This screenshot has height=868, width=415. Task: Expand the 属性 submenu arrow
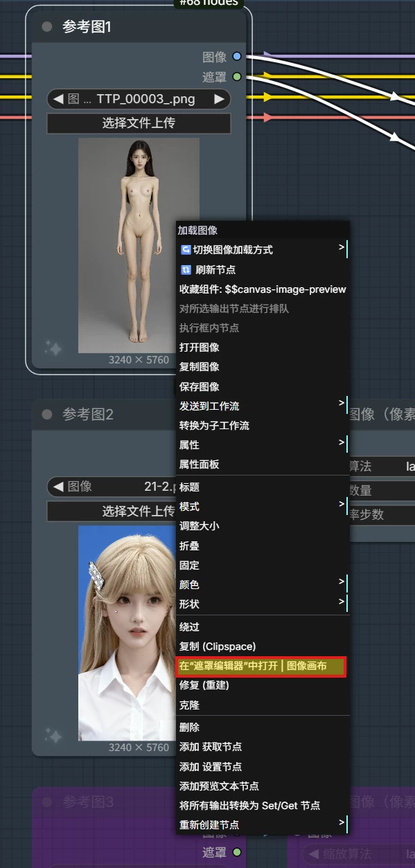coord(342,442)
